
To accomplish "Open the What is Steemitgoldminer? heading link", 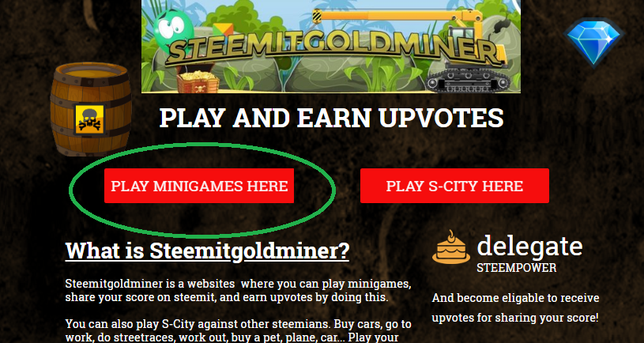I will point(207,251).
